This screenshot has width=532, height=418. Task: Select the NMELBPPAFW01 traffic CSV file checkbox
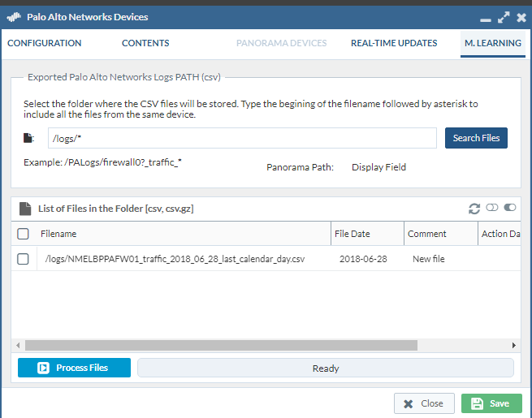(x=24, y=259)
